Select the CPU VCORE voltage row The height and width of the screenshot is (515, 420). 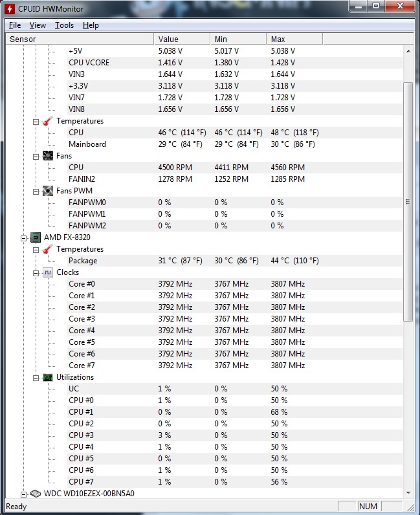pyautogui.click(x=204, y=62)
